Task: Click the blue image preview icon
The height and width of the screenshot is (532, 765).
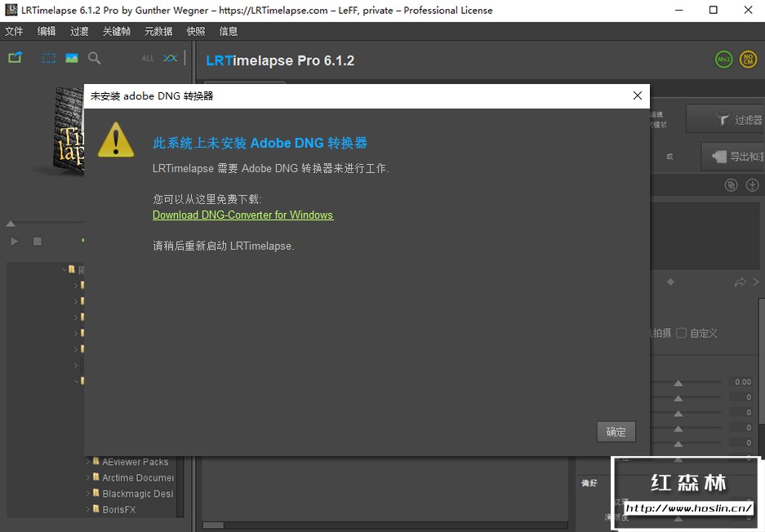Action: click(x=72, y=58)
